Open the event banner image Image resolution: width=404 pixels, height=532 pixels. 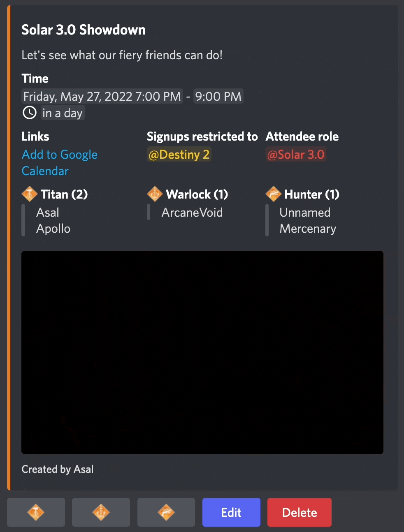(202, 352)
